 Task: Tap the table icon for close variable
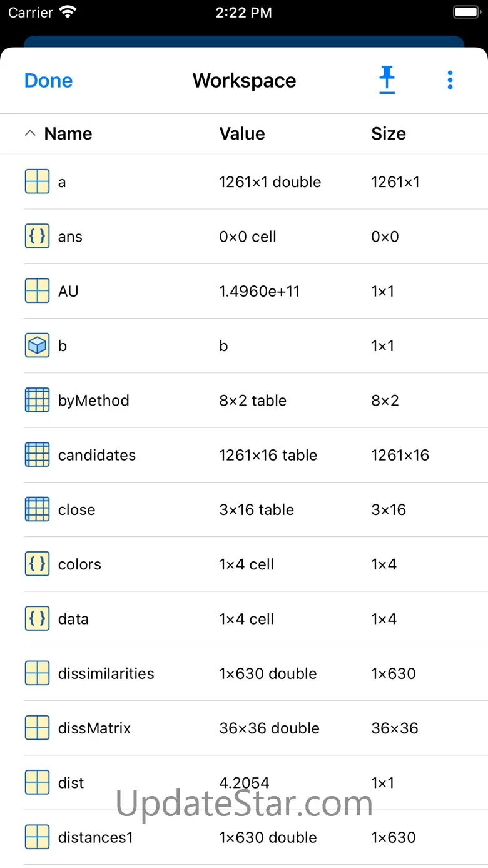(x=38, y=509)
